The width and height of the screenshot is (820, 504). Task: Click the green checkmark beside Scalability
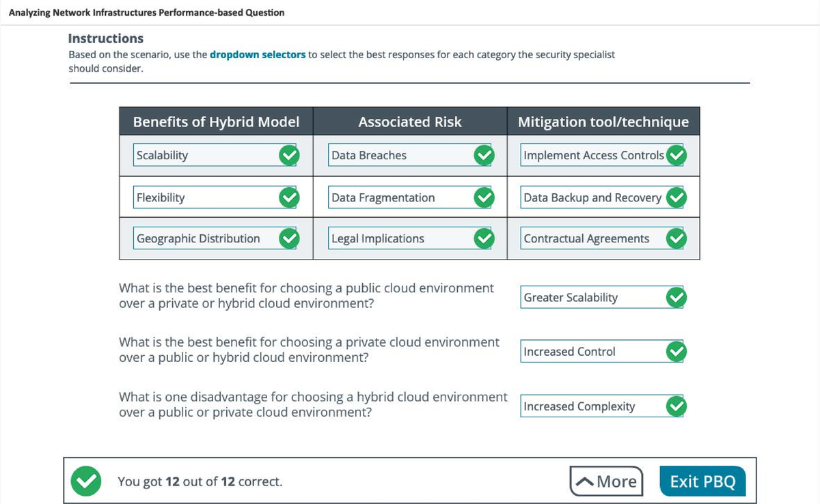pyautogui.click(x=290, y=155)
